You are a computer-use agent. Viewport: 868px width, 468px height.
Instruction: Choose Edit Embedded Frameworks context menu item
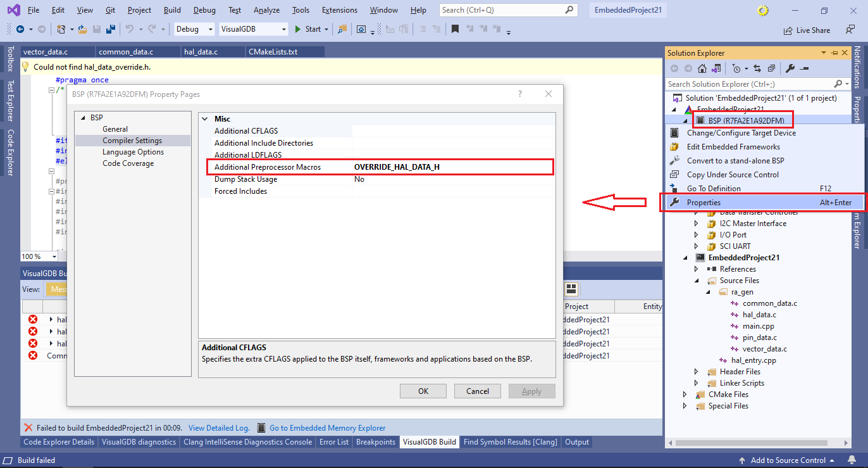tap(764, 147)
